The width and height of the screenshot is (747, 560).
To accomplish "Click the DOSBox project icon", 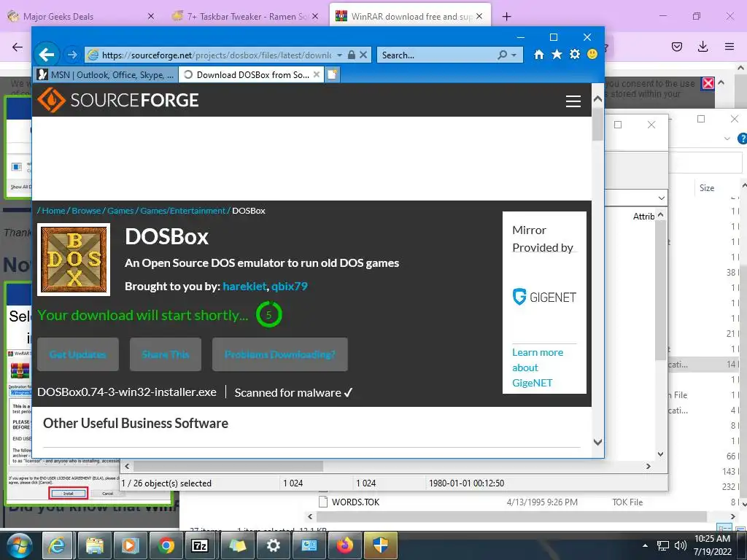I will 74,260.
